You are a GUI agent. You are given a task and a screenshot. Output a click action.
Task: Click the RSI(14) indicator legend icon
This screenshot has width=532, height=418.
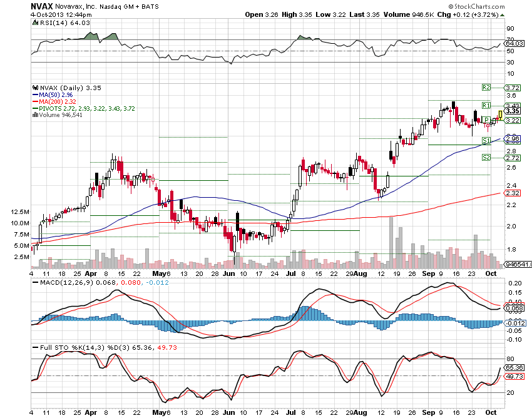click(35, 23)
